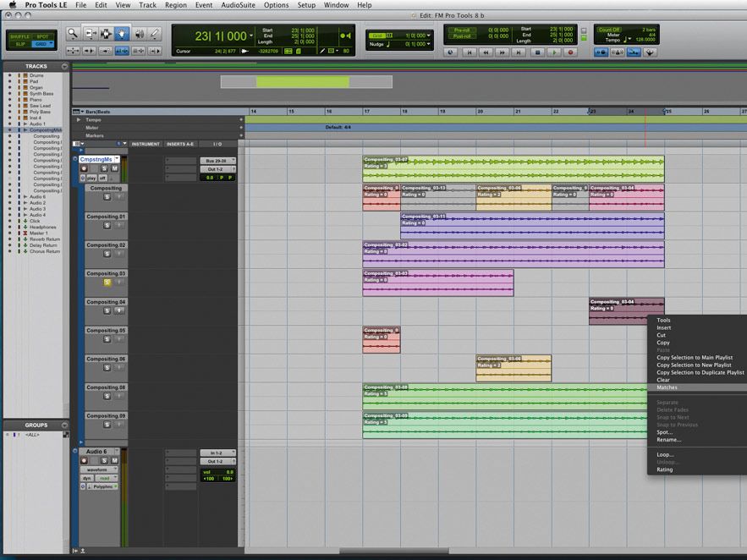This screenshot has width=747, height=560.
Task: Toggle visibility dot for Master 1 track
Action: 9,233
